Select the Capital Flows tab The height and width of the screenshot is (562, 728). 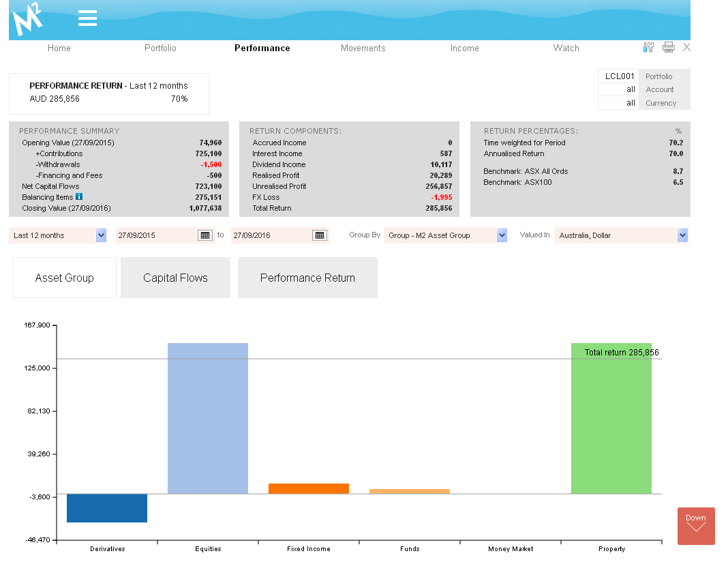pos(175,278)
